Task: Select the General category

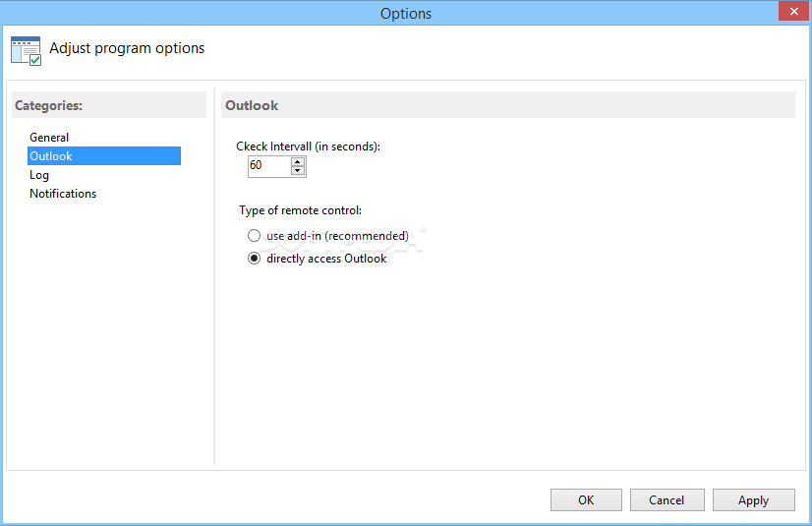Action: pyautogui.click(x=49, y=138)
